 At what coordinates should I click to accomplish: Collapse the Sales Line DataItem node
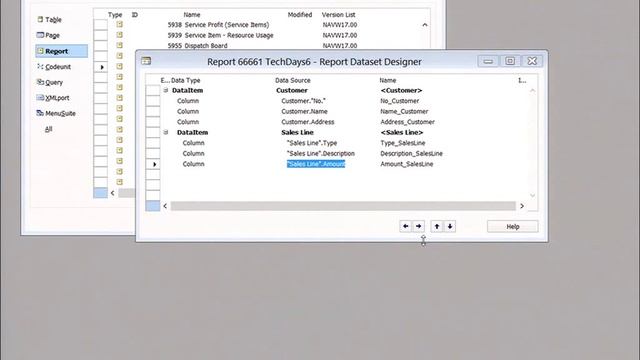(x=166, y=132)
